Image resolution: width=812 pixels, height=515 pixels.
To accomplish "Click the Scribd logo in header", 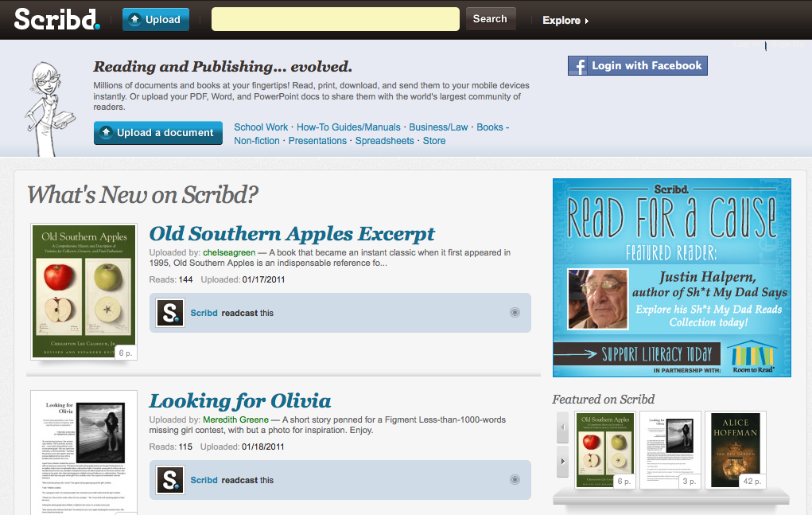I will pyautogui.click(x=56, y=19).
